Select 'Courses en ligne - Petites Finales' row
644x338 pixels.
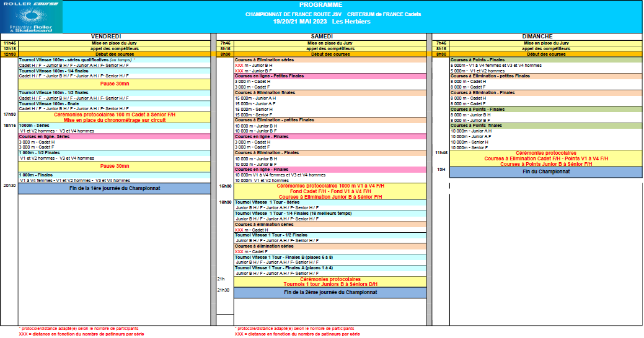(330, 76)
